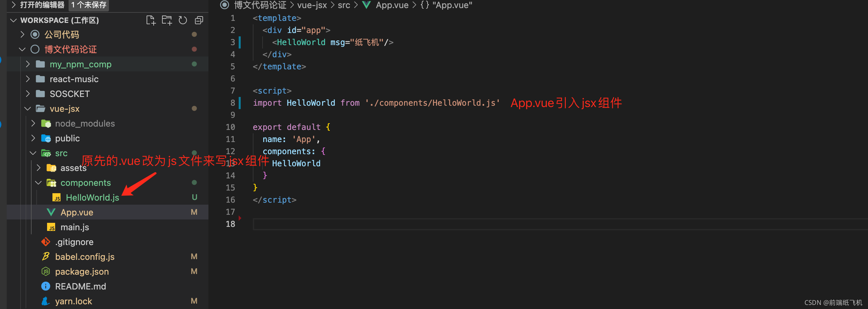Open the HelloWorld.js file

tap(92, 197)
